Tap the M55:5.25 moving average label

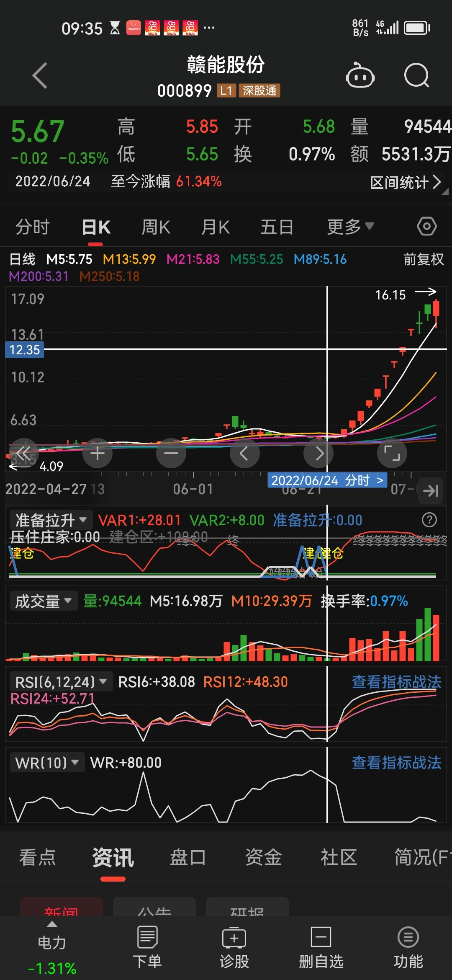(x=257, y=259)
